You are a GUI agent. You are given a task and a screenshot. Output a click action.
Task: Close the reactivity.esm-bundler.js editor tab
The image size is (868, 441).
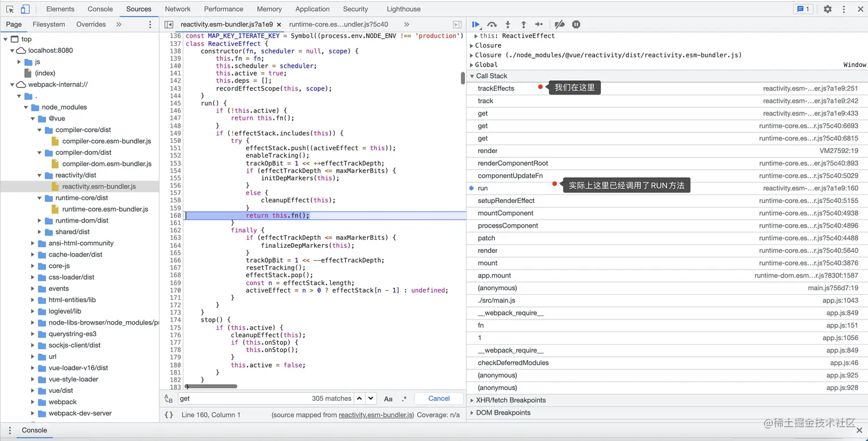point(279,25)
